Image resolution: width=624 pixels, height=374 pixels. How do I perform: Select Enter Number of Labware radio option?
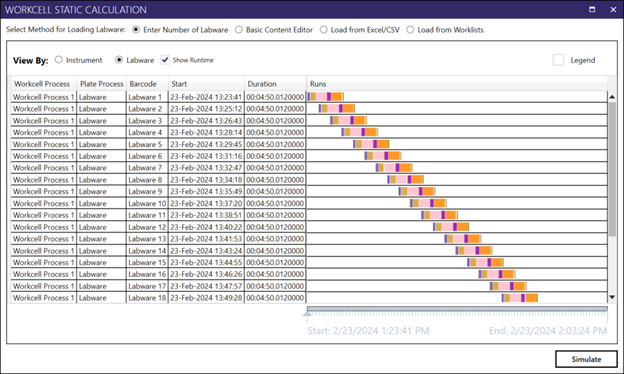coord(136,30)
